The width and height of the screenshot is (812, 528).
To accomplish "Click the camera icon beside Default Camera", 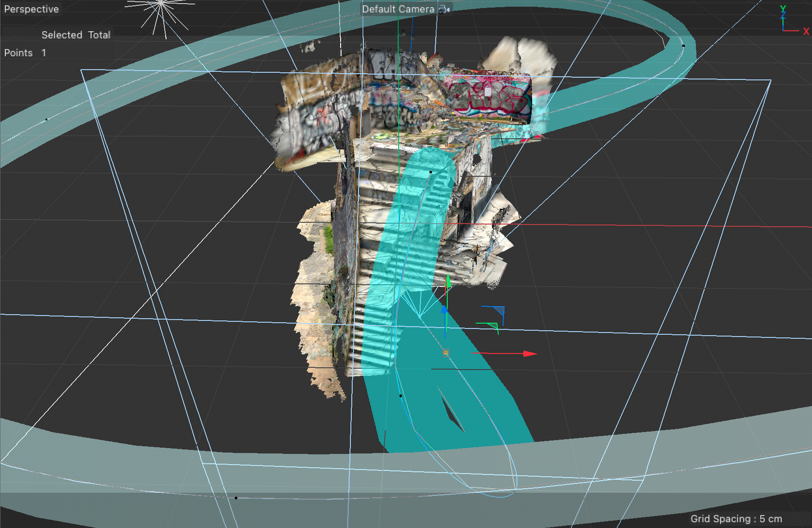I will tap(442, 9).
